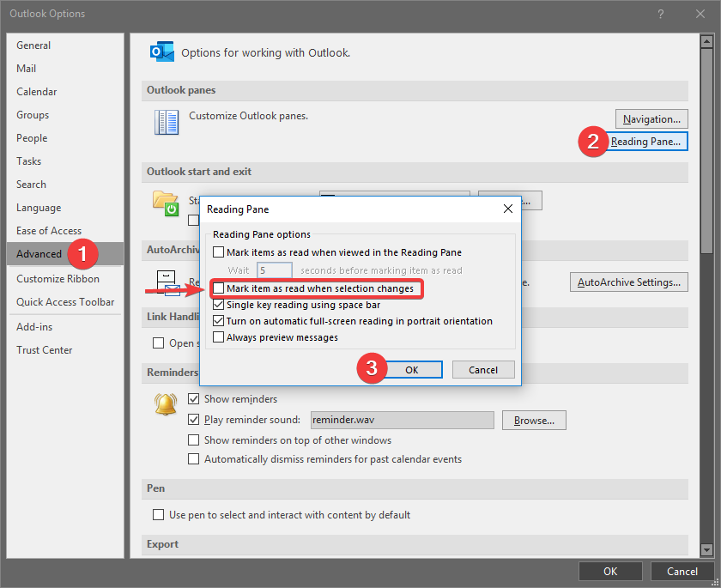
Task: Toggle automatic full-screen reading in portrait orientation
Action: tap(218, 321)
